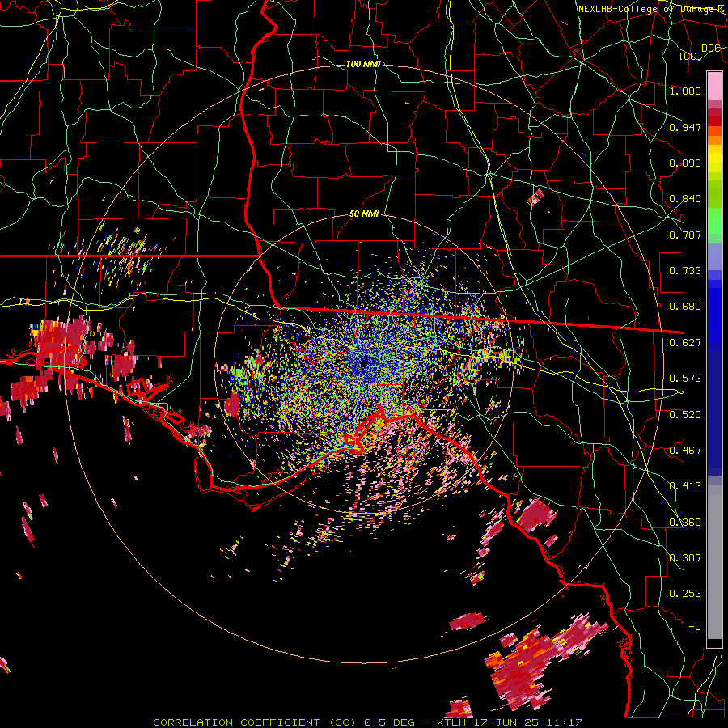Click the '[CC]' legend header
The image size is (728, 728).
[x=691, y=56]
